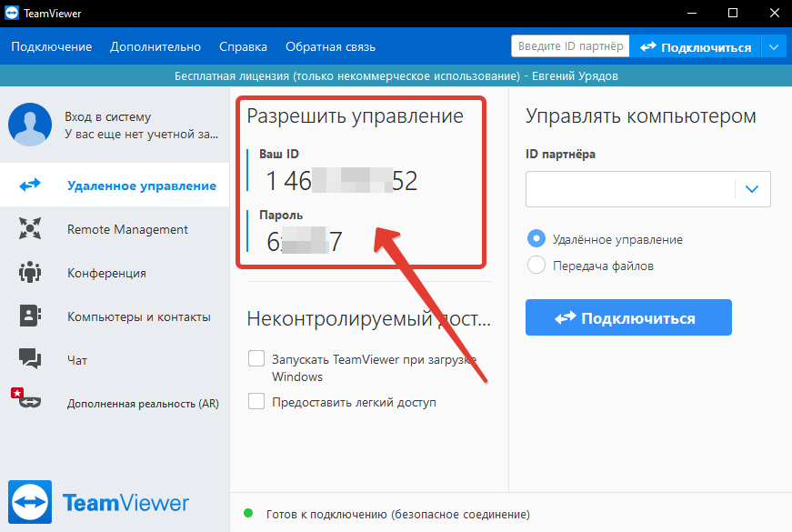Click the Remote Management icon
Image resolution: width=792 pixels, height=532 pixels.
coord(30,228)
